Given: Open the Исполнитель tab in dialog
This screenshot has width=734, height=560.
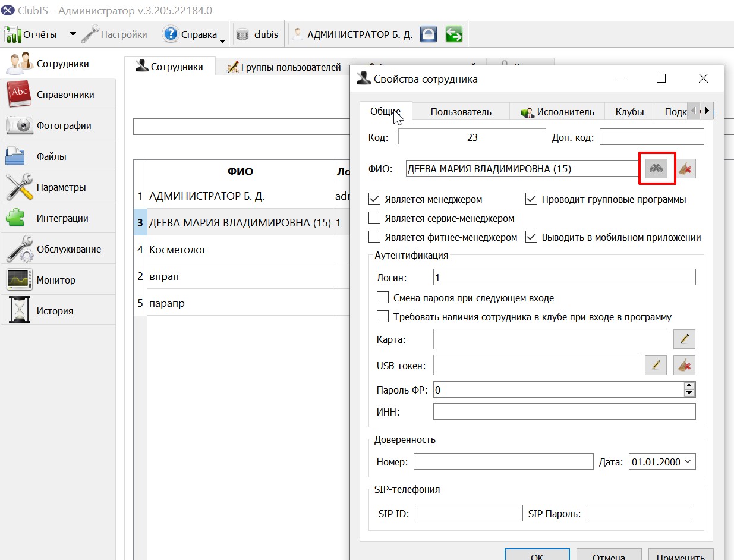Looking at the screenshot, I should pyautogui.click(x=557, y=112).
